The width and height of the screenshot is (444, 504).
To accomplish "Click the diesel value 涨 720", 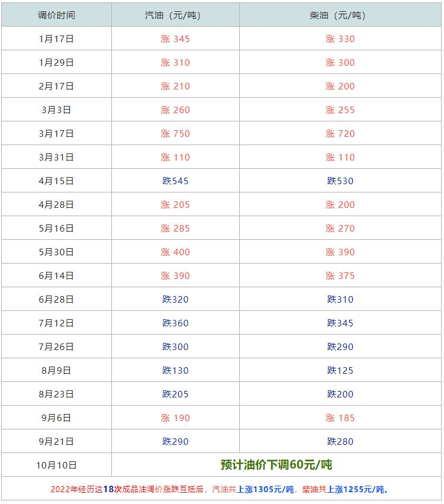I will (x=340, y=134).
